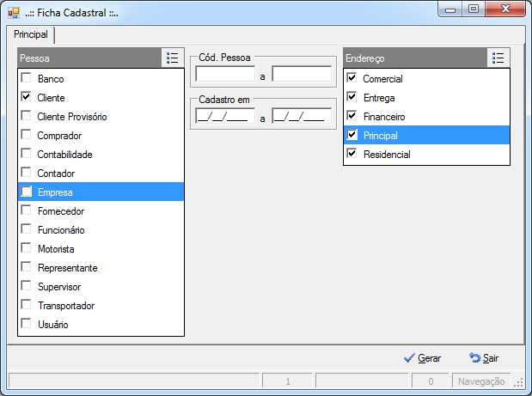
Task: Open the Endereço list options icon
Action: pos(498,58)
